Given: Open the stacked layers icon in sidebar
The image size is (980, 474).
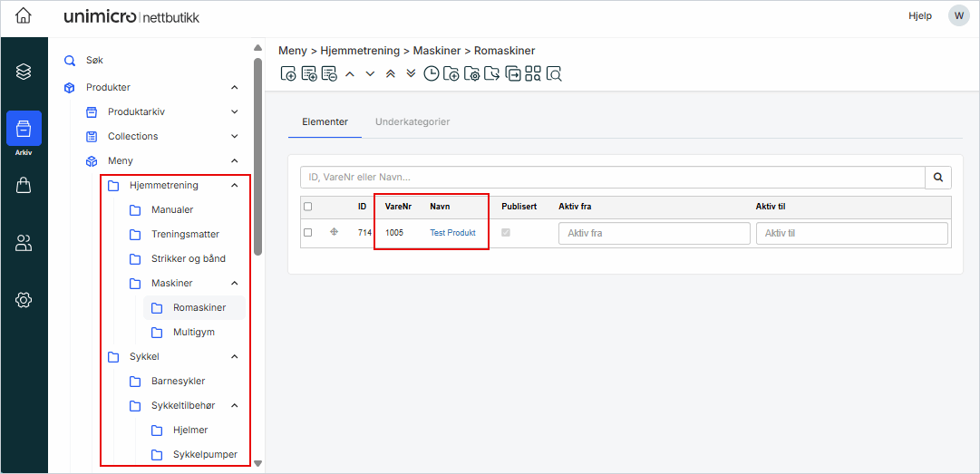Looking at the screenshot, I should [24, 71].
